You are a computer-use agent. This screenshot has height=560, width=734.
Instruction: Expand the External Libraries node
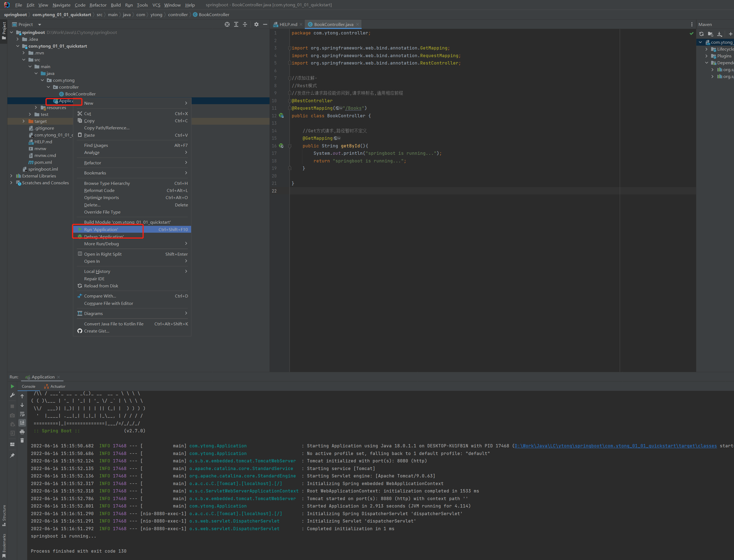11,176
